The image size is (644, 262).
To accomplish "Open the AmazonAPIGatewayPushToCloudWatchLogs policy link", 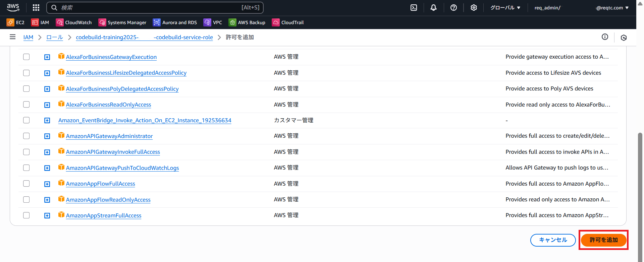I will point(122,168).
